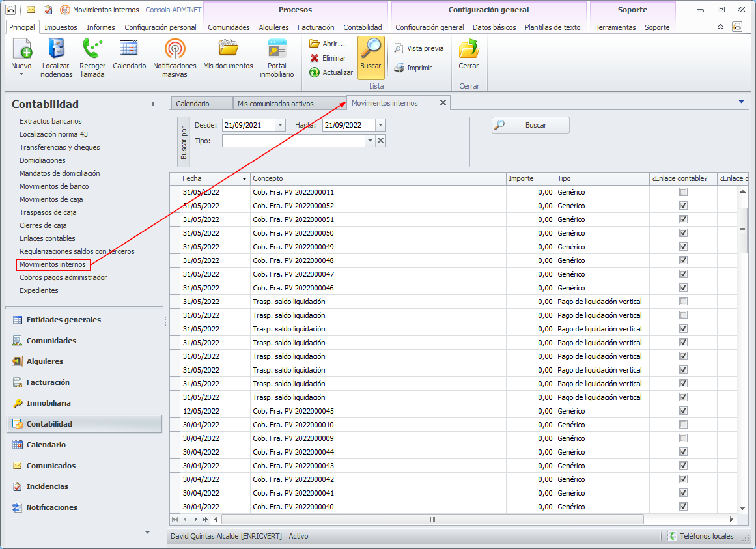Click the Recoger llamada phone icon

92,49
